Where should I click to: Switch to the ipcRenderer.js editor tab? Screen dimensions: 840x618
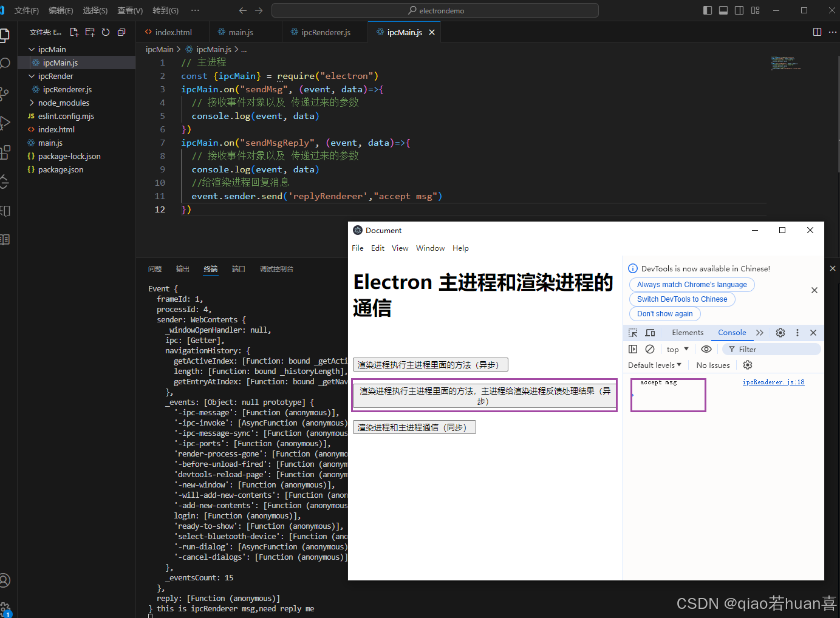point(326,32)
